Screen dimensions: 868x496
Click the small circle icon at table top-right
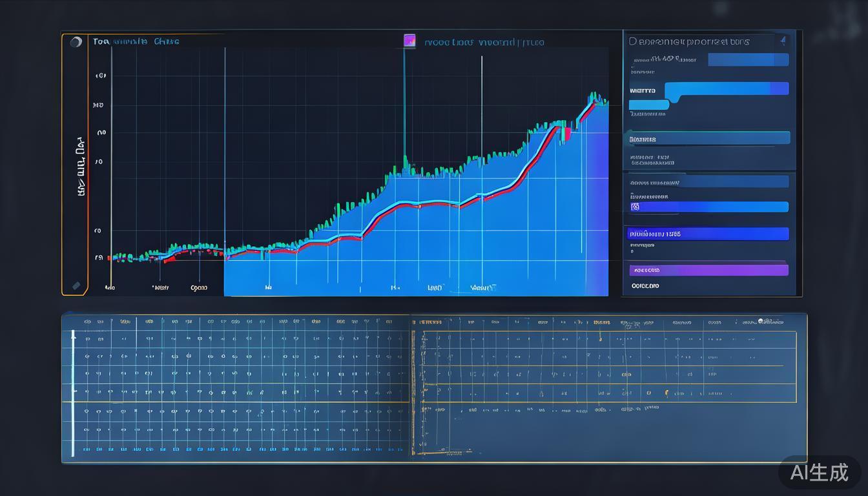point(761,320)
